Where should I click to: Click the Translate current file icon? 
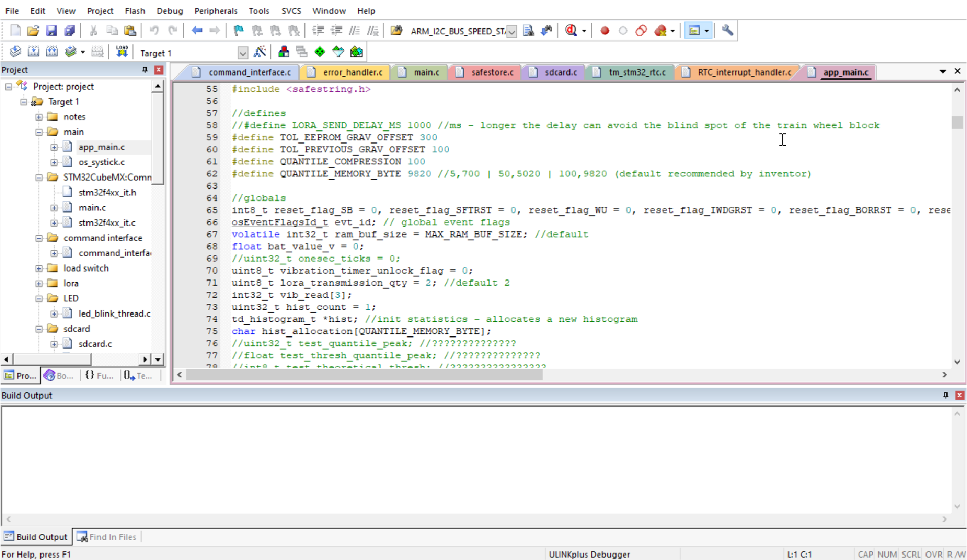(15, 52)
